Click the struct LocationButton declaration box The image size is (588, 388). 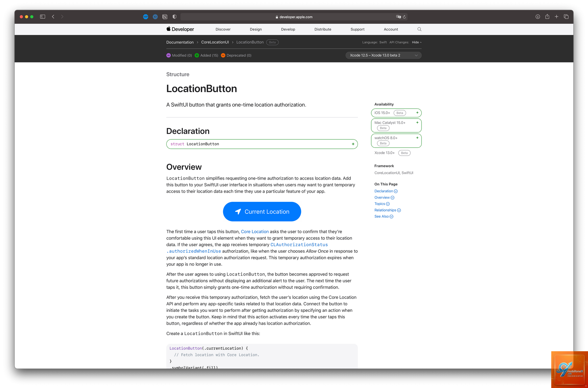pos(262,144)
